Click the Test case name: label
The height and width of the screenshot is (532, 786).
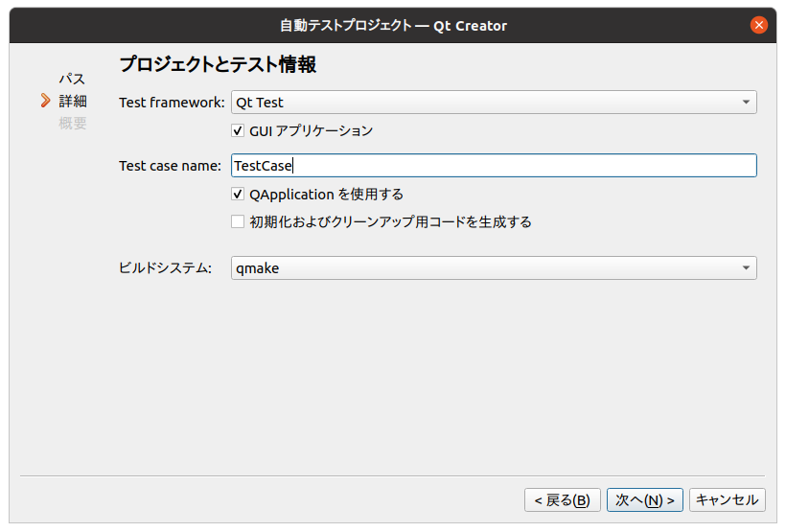(x=170, y=166)
